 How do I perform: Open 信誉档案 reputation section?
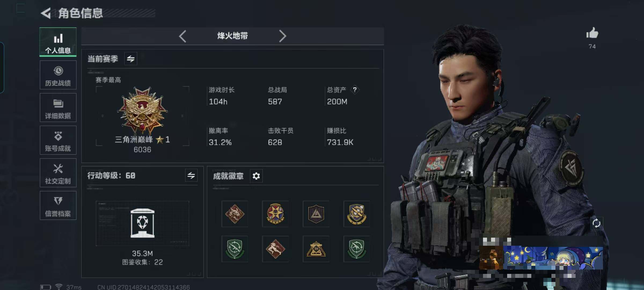point(58,205)
